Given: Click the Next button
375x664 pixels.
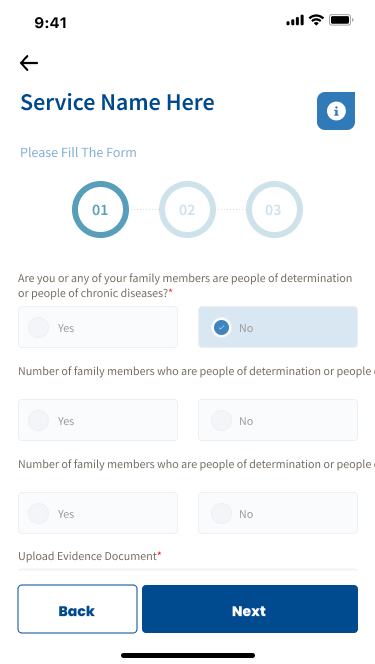Looking at the screenshot, I should coord(250,609).
